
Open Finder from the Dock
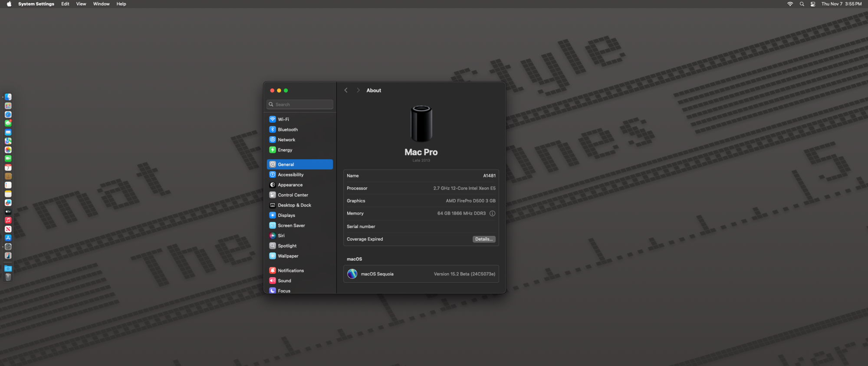click(8, 97)
